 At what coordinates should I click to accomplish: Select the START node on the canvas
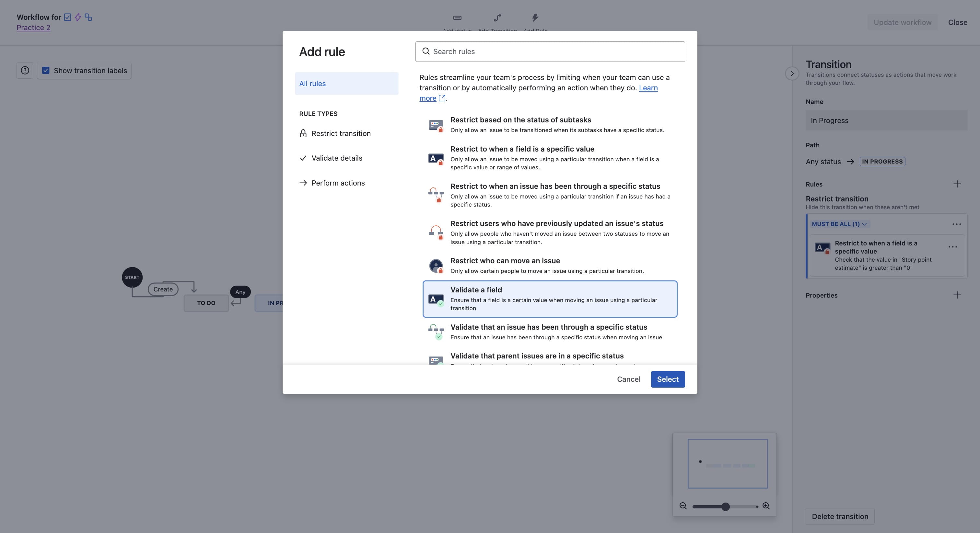pyautogui.click(x=132, y=277)
